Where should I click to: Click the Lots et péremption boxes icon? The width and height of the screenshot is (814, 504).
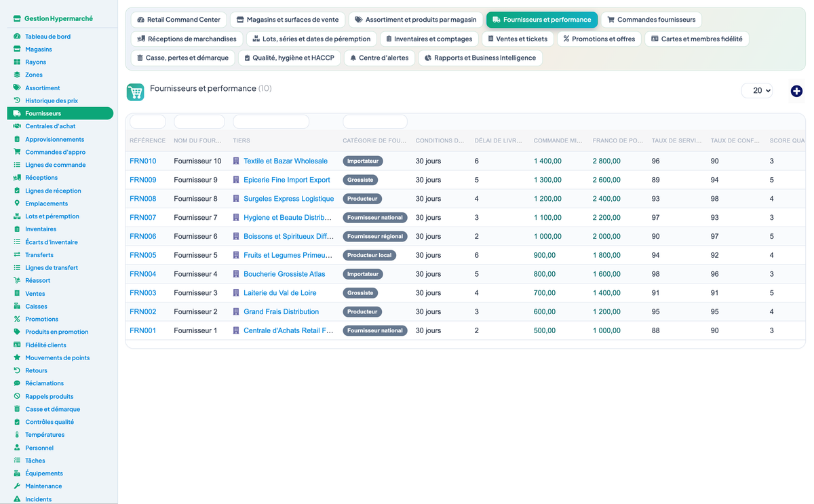[x=17, y=216]
